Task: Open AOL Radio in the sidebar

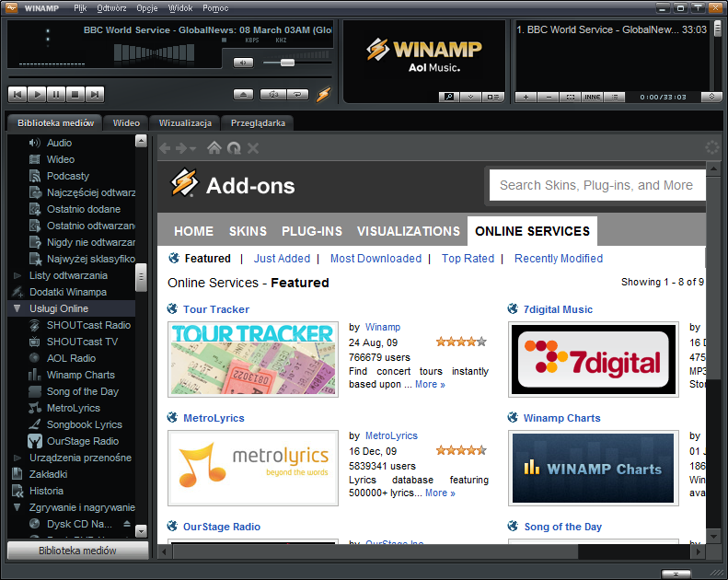Action: [x=71, y=358]
